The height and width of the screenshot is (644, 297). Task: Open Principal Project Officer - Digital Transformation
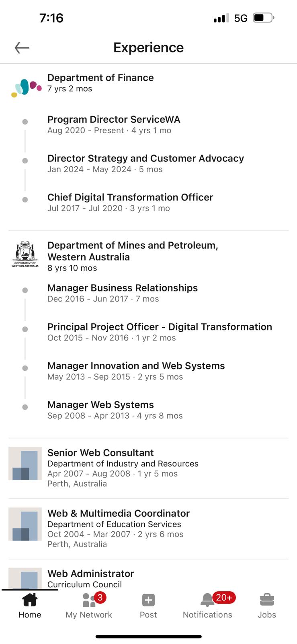point(160,327)
